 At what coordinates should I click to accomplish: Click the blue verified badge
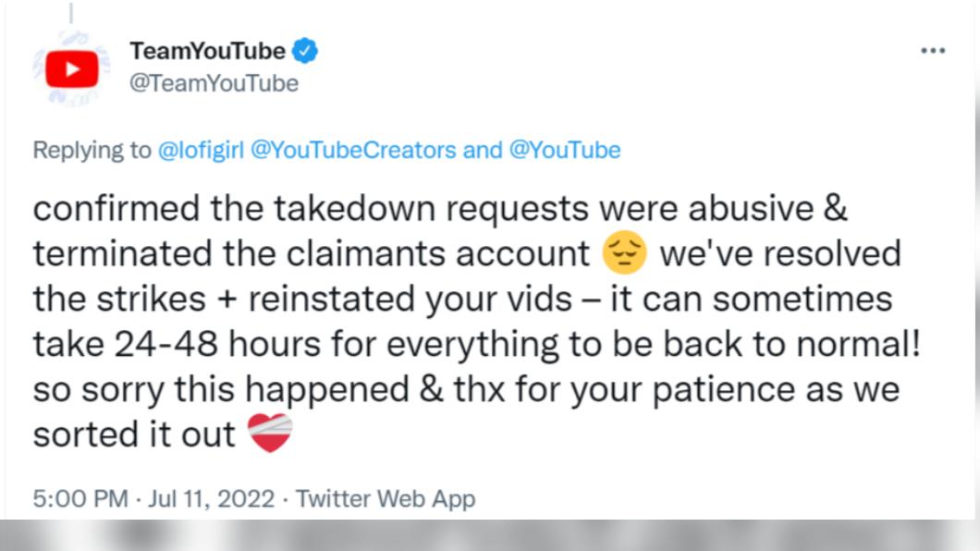tap(305, 51)
